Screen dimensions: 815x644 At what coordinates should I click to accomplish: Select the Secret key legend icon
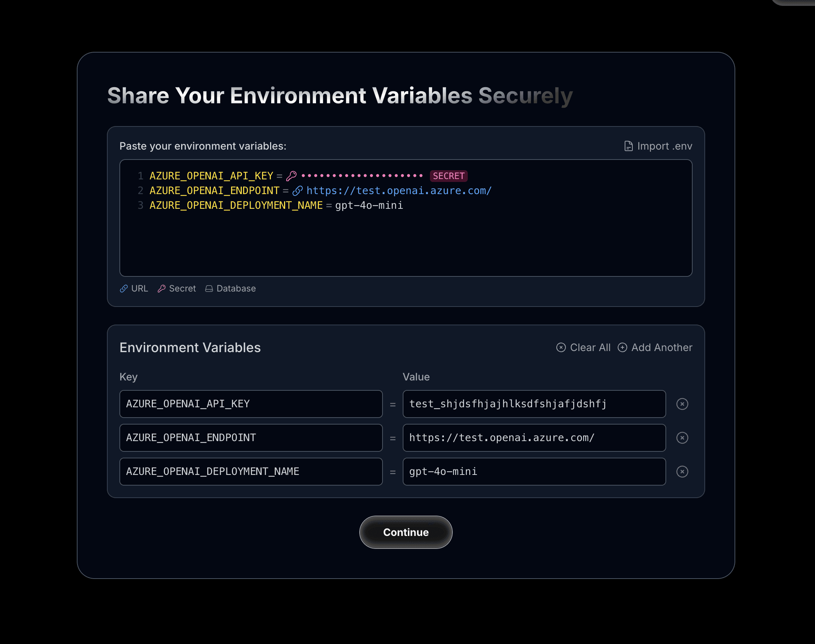[162, 289]
